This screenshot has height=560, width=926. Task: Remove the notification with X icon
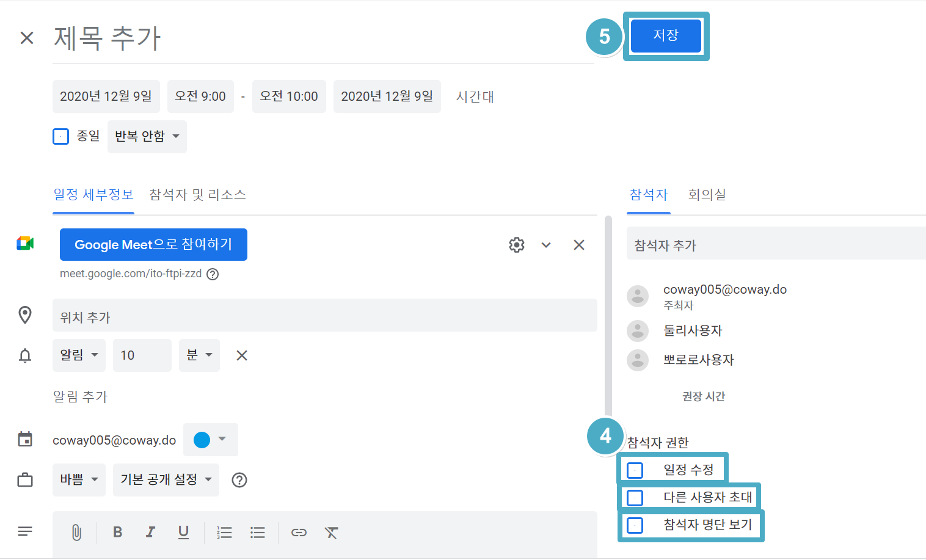[242, 355]
